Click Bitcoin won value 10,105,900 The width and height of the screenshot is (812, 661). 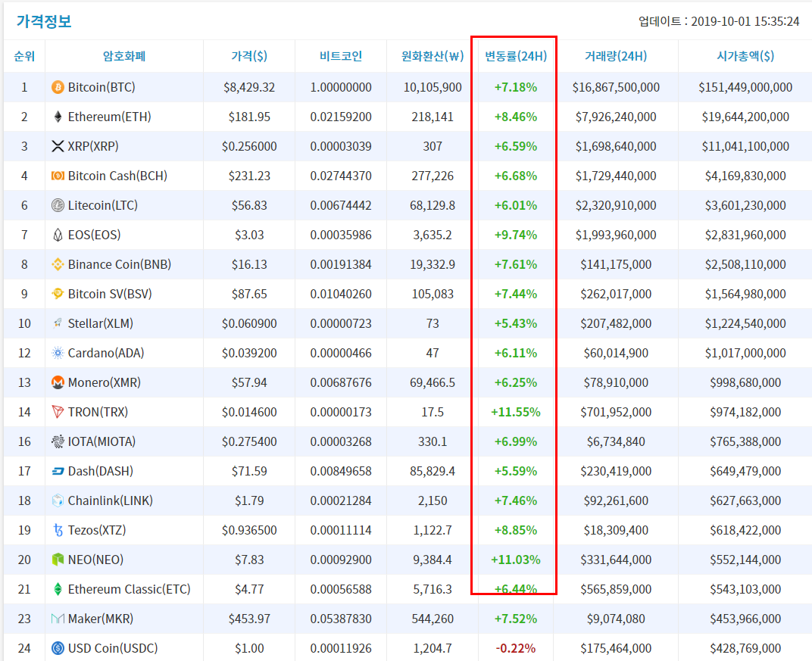(433, 87)
